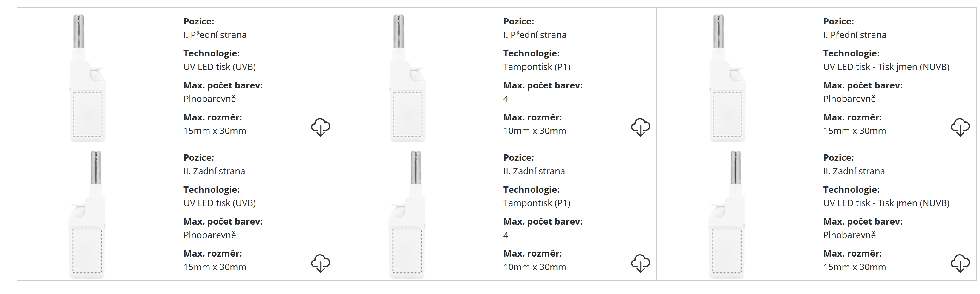
Task: Open lighter image for back side Tampontisk
Action: click(407, 214)
